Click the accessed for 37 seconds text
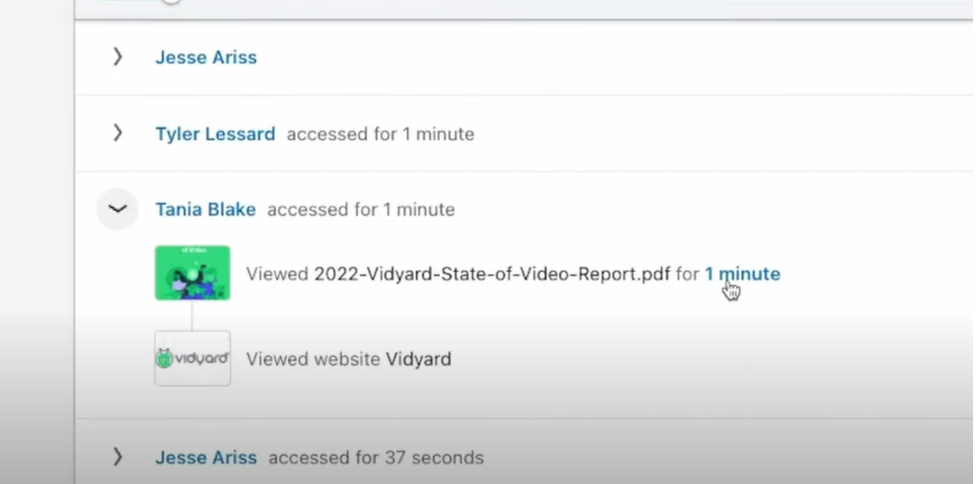This screenshot has width=980, height=484. pos(376,457)
